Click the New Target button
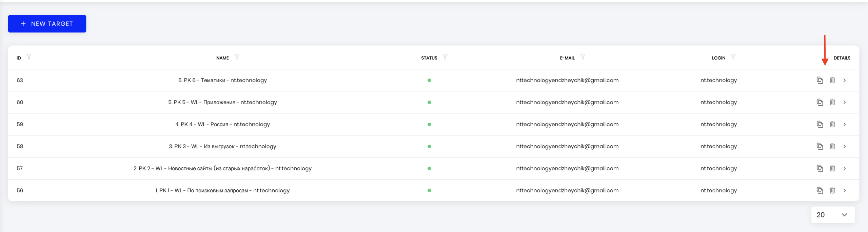The width and height of the screenshot is (868, 232). [x=47, y=24]
